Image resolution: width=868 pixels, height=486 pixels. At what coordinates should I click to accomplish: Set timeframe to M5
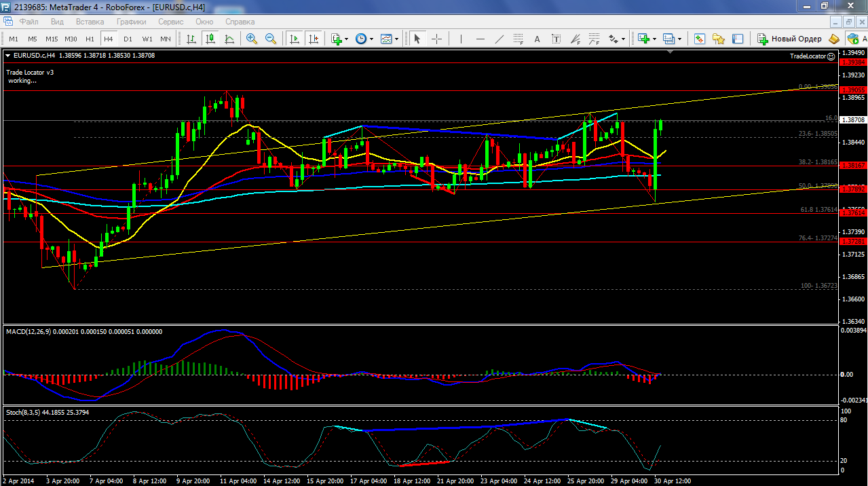coord(33,39)
